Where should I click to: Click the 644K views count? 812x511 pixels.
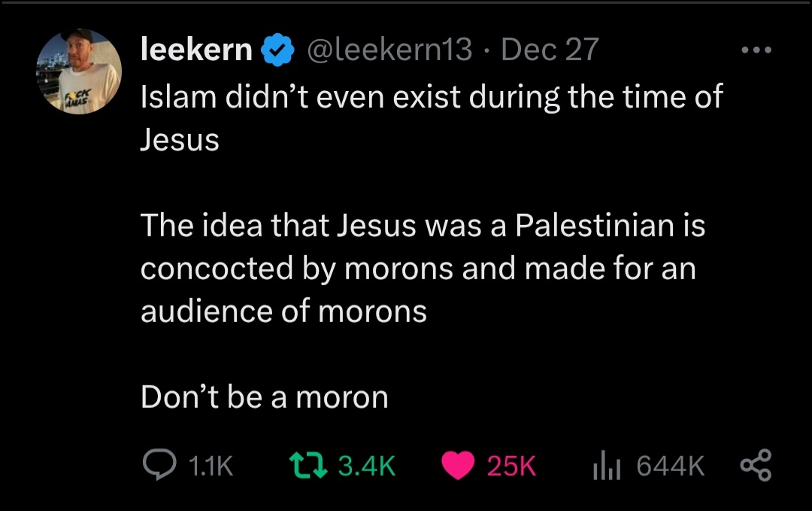tap(671, 465)
